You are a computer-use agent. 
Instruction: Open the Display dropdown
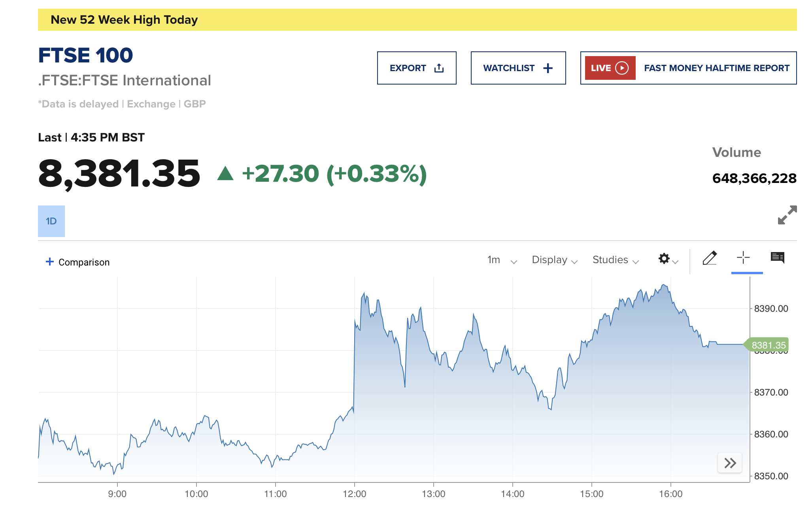click(554, 260)
